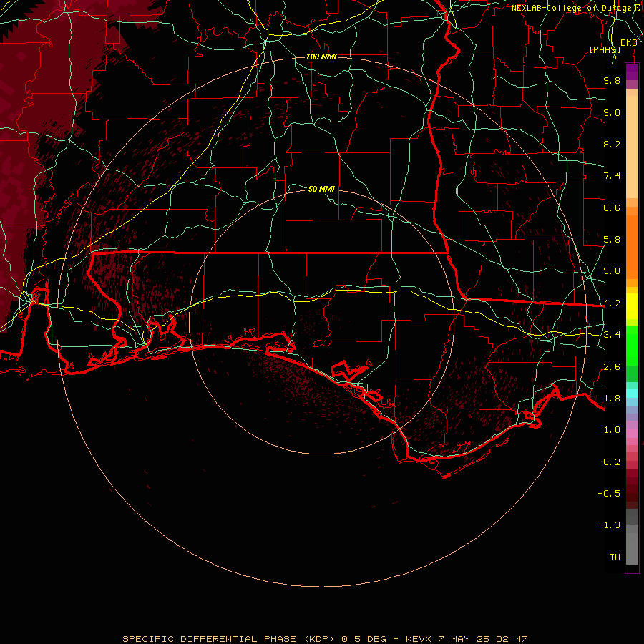The height and width of the screenshot is (644, 644).
Task: Select the 2.6 color scale value
Action: click(x=612, y=367)
